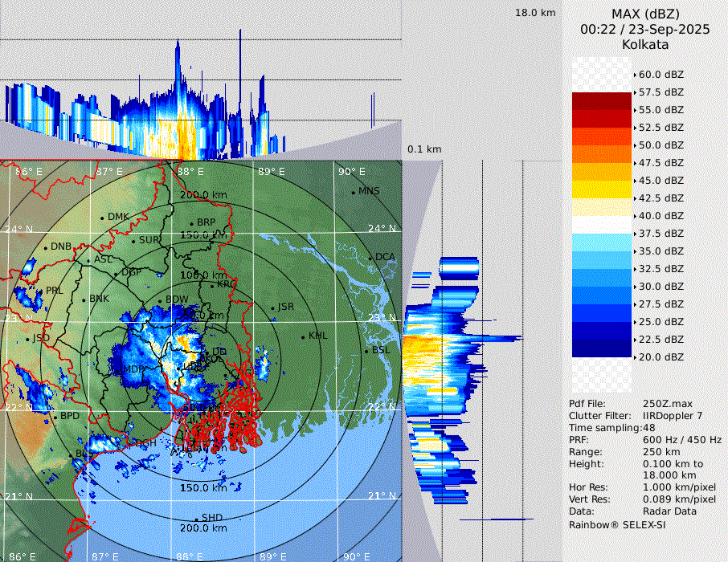Click the MNS station marker dot
728x562 pixels.
(353, 192)
